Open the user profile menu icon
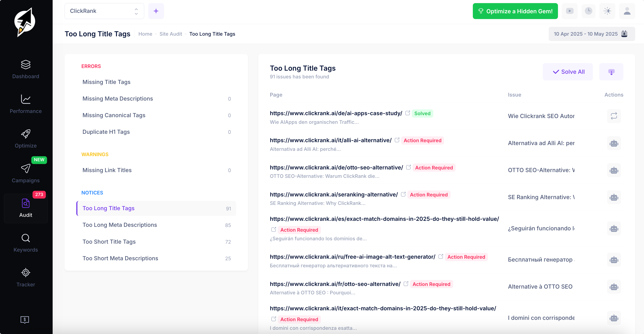Viewport: 644px width, 334px height. (627, 11)
